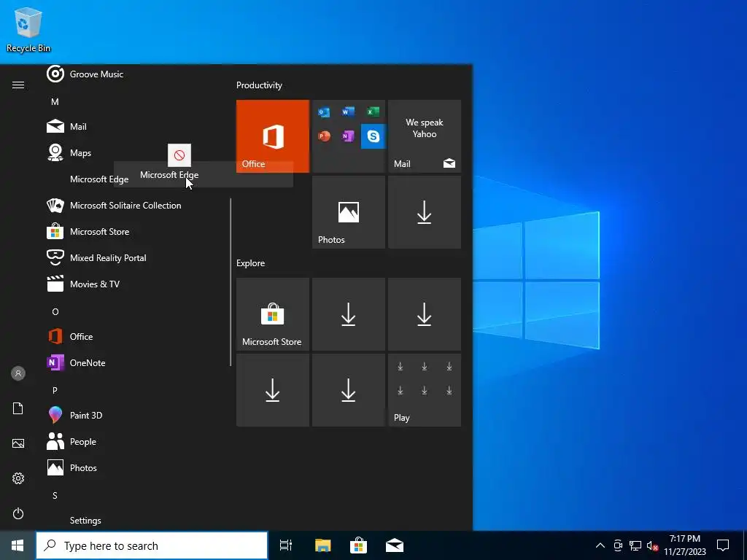Open the Microsoft Store tile under Explore

click(273, 314)
